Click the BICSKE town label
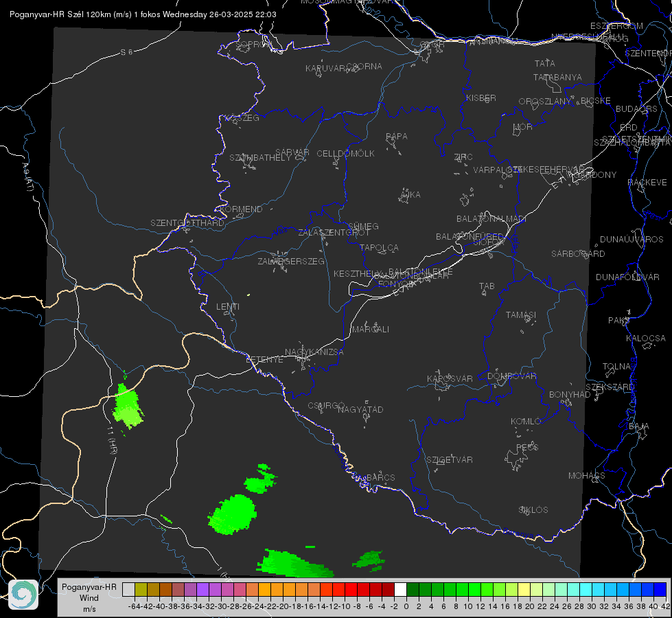Image resolution: width=672 pixels, height=618 pixels. tap(595, 100)
